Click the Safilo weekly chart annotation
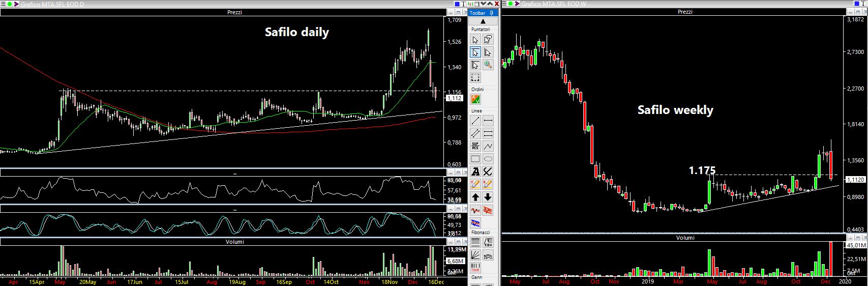Image resolution: width=868 pixels, height=286 pixels. click(x=675, y=110)
